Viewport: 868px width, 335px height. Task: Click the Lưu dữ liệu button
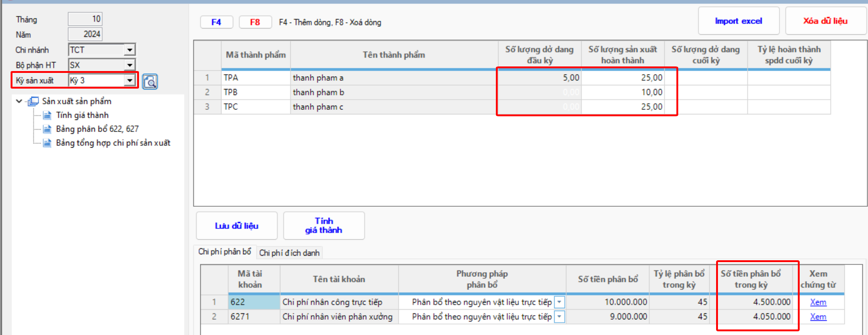click(x=236, y=226)
